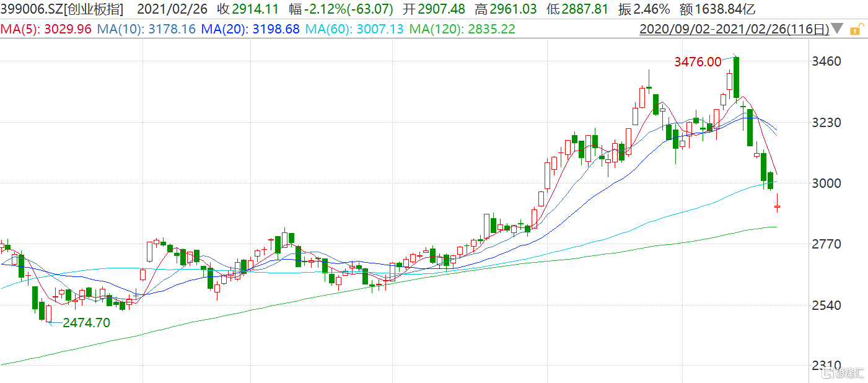This screenshot has height=383, width=868.
Task: Click the 2474.70 low price annotation
Action: [86, 322]
